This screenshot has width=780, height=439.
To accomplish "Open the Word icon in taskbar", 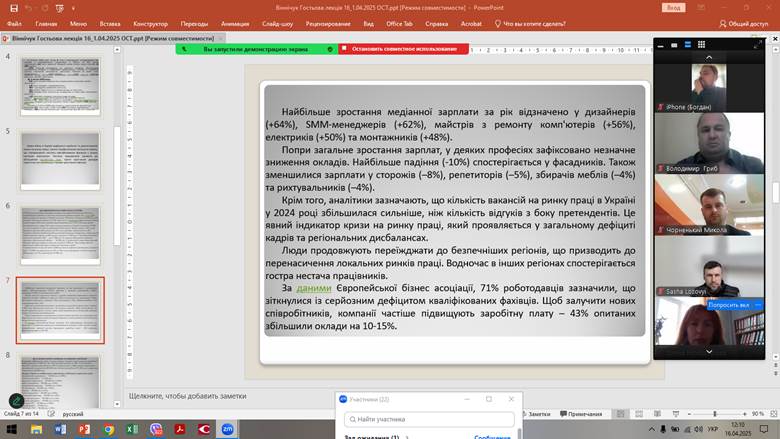I will [x=60, y=429].
